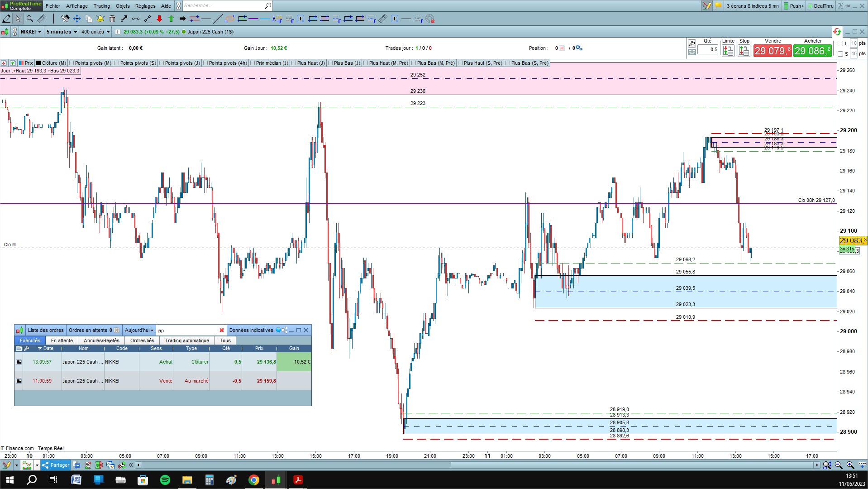
Task: Select the red down arrow drawing tool
Action: point(159,19)
